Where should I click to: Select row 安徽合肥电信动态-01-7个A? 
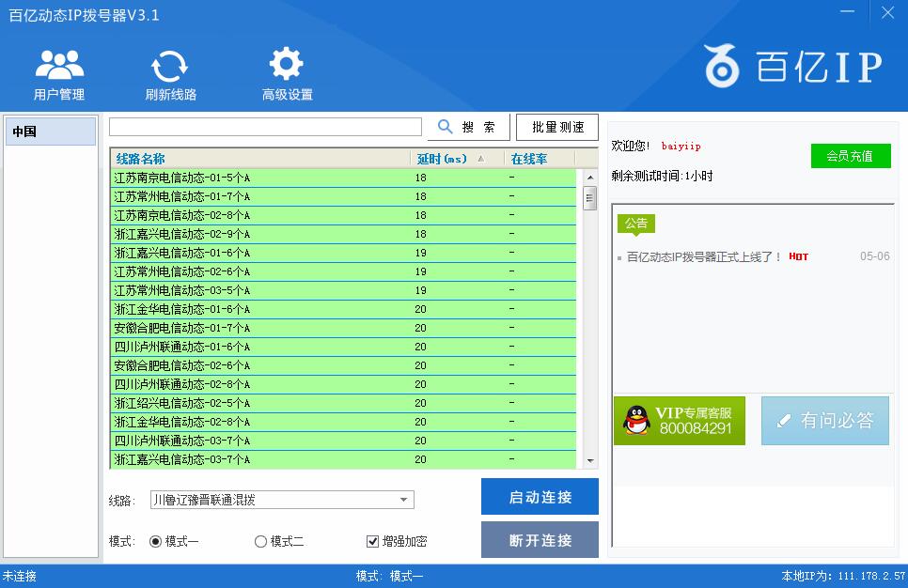(343, 328)
